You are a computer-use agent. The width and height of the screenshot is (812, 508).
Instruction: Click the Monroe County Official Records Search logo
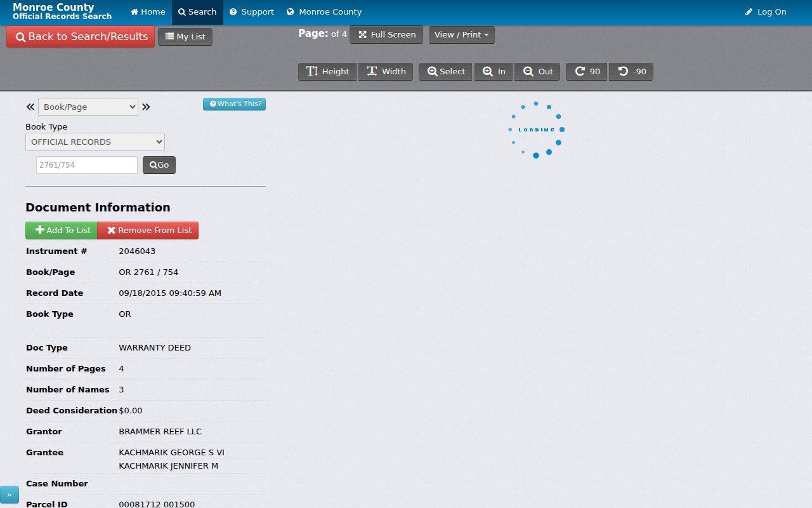point(62,12)
